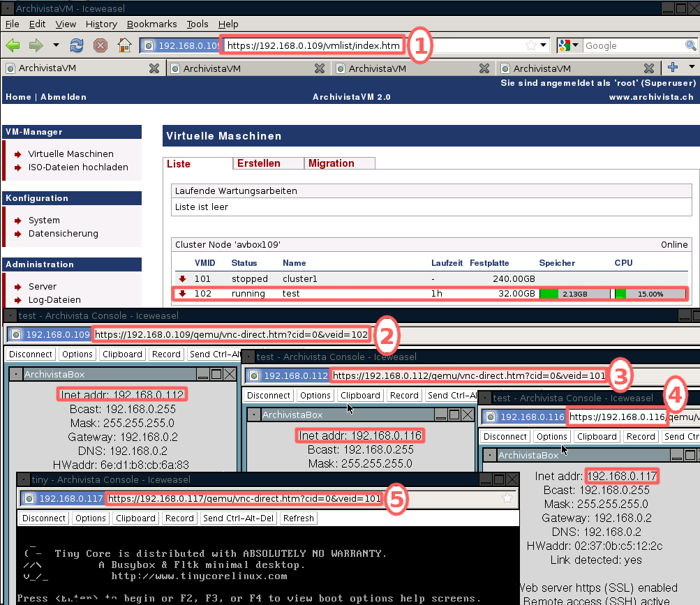Reload the page with the refresh icon
700x605 pixels.
77,45
